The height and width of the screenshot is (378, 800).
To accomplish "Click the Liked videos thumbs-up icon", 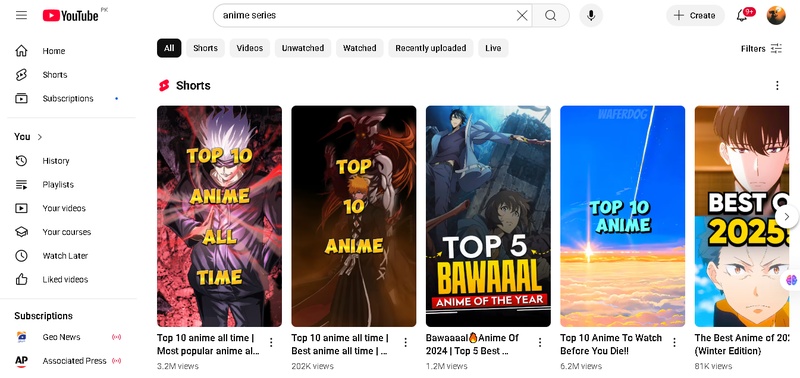I will coord(21,280).
